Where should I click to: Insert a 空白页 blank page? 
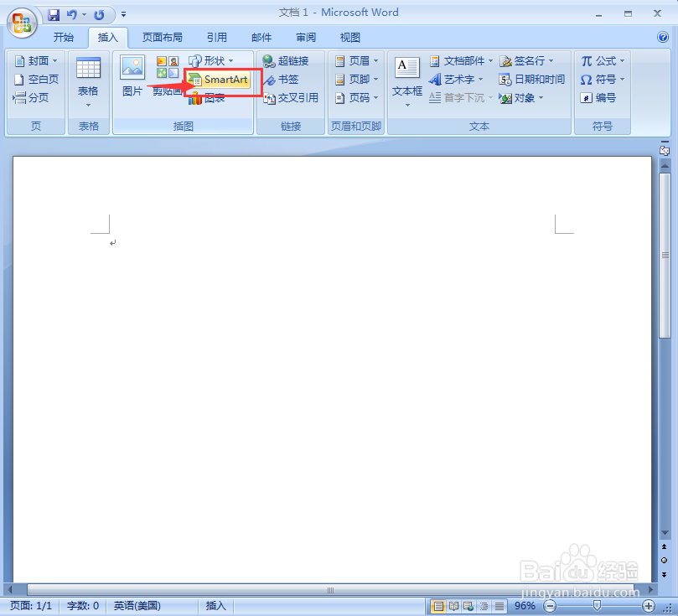[x=36, y=80]
